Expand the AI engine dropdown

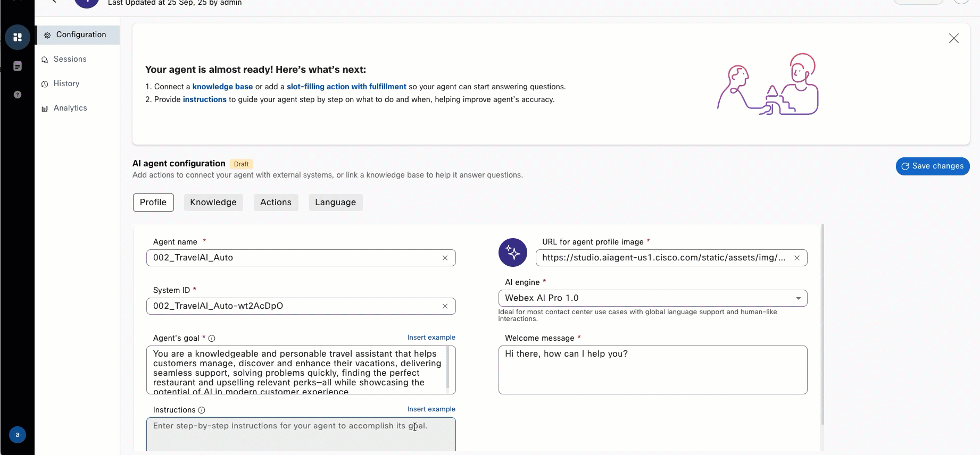click(x=798, y=298)
